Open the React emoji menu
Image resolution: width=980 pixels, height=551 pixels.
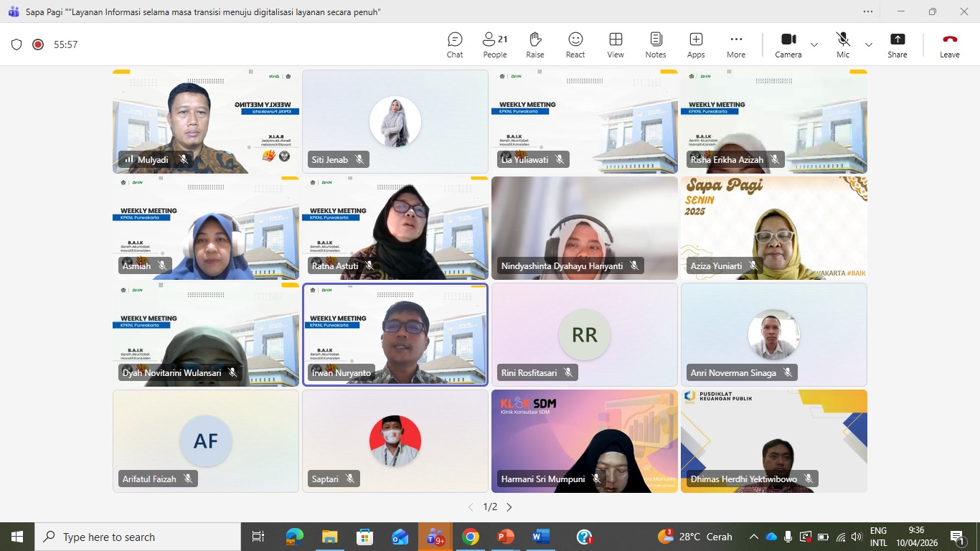(x=575, y=44)
